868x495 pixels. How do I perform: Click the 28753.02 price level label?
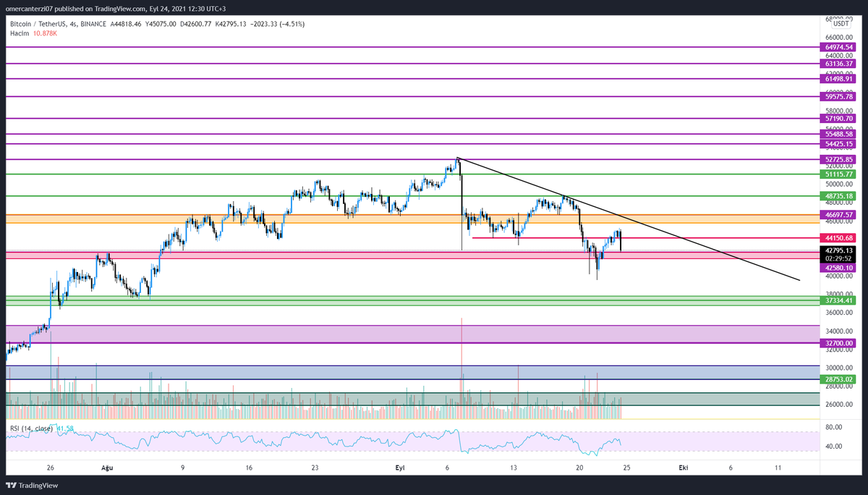coord(838,378)
